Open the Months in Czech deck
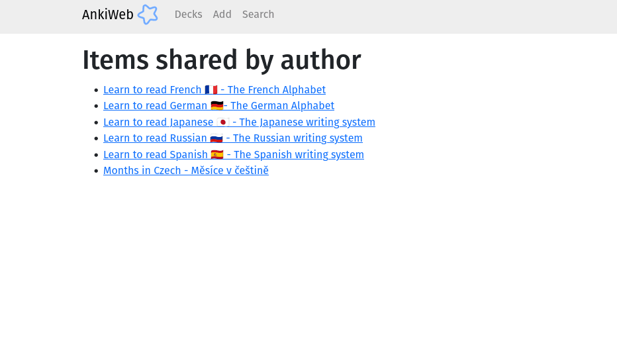The image size is (617, 364). click(x=185, y=171)
